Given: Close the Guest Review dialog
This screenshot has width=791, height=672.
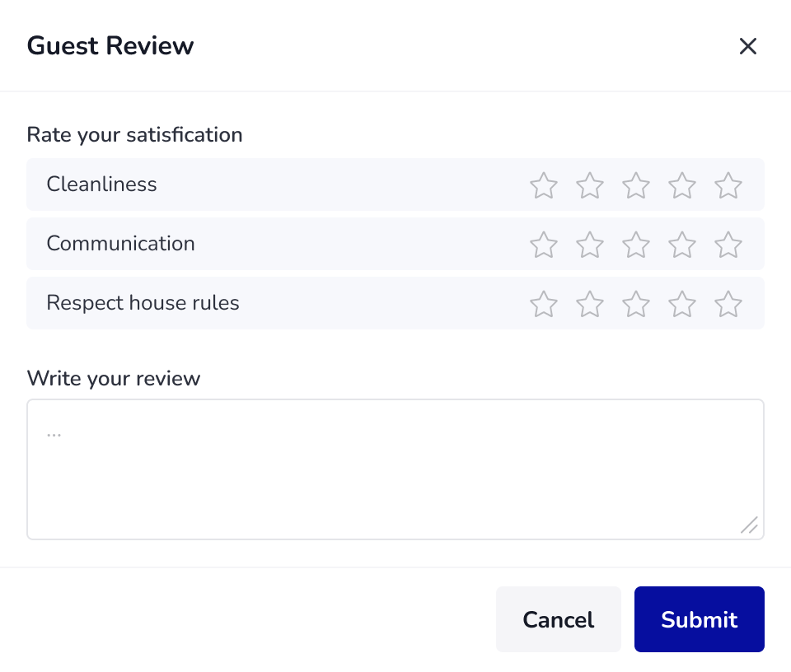Looking at the screenshot, I should pyautogui.click(x=747, y=46).
